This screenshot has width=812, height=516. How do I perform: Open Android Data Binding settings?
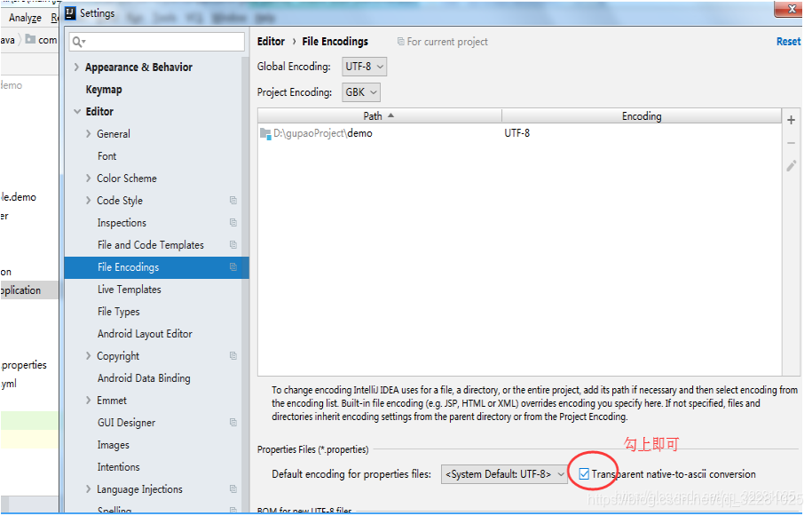[144, 378]
